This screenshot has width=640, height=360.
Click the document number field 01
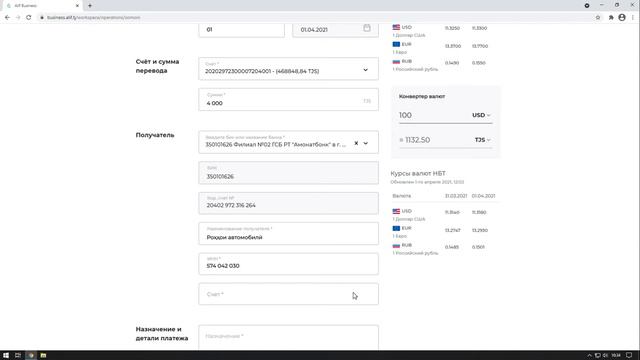[x=242, y=30]
